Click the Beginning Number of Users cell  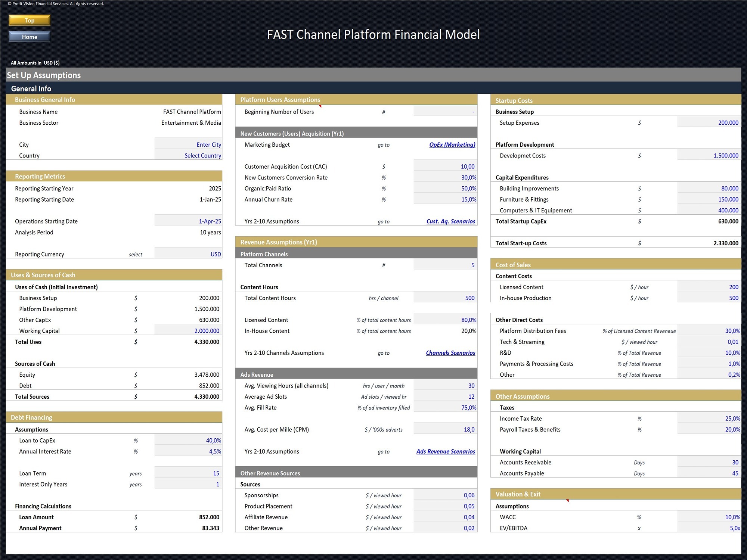click(444, 111)
